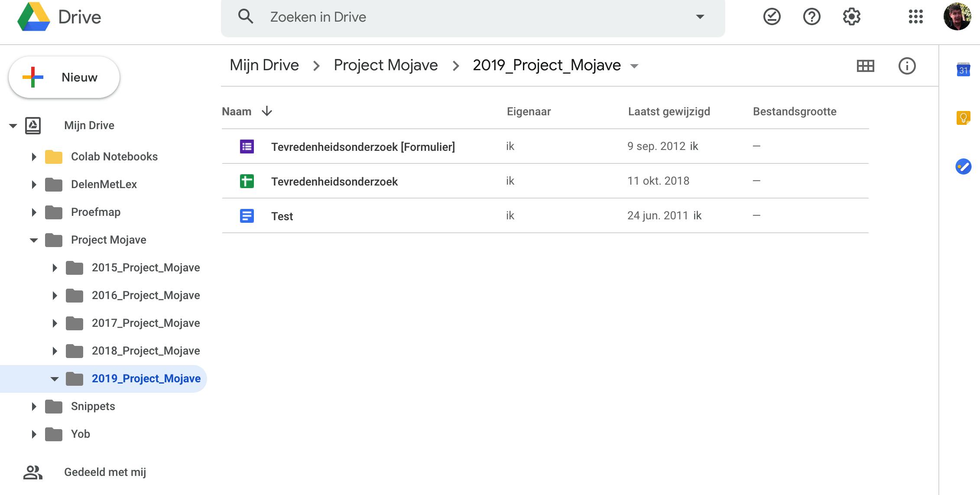Navigate to Project Mojave breadcrumb

tap(386, 65)
